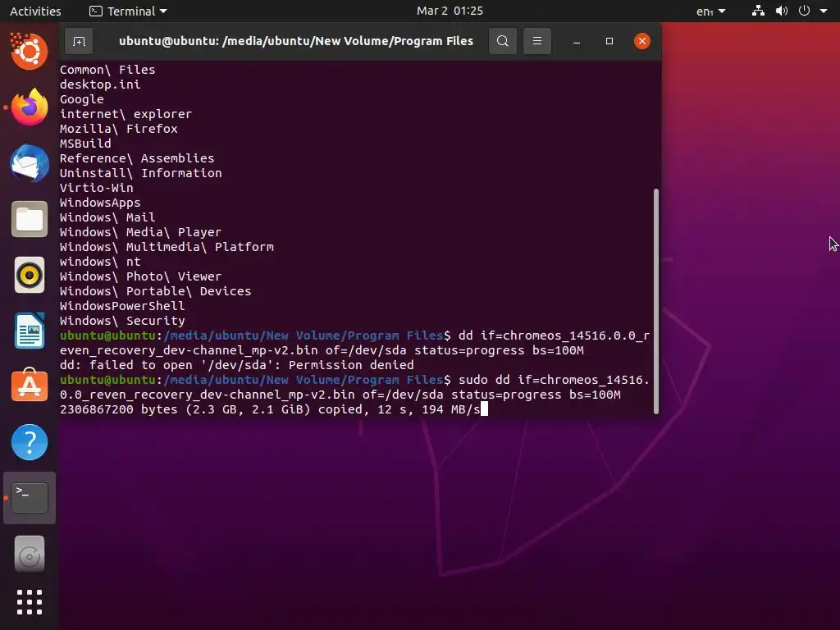Click the 'Windows\ Mail' entry
The width and height of the screenshot is (840, 630).
[107, 217]
